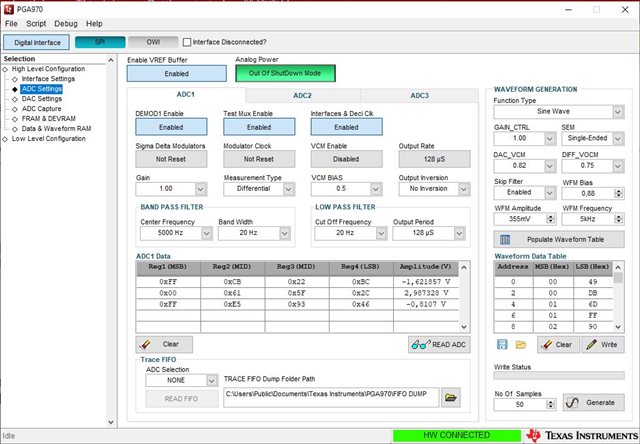Click the WFM Amplitude stepper

coord(551,219)
